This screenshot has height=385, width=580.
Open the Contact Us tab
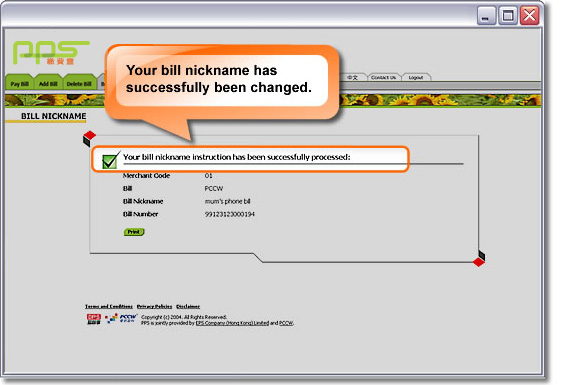pyautogui.click(x=384, y=77)
